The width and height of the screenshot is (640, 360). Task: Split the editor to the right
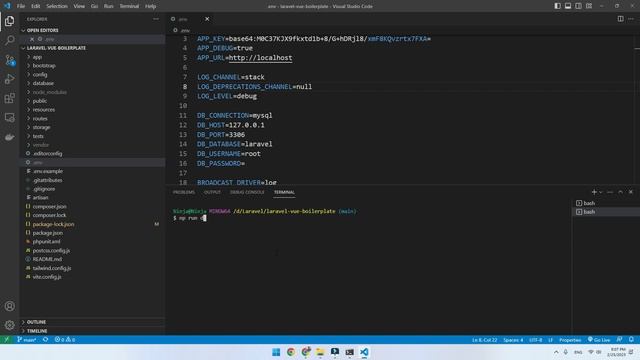(x=620, y=19)
